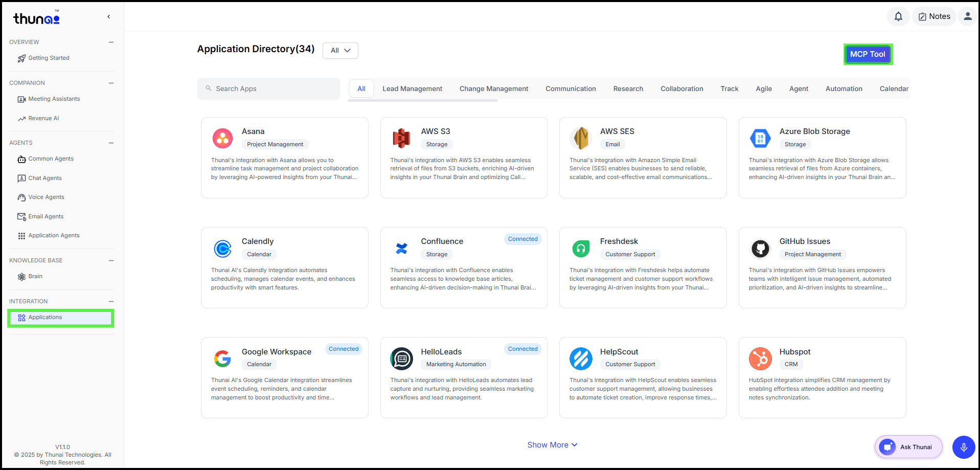Switch to the Research tab
Screen dimensions: 980x470
628,89
